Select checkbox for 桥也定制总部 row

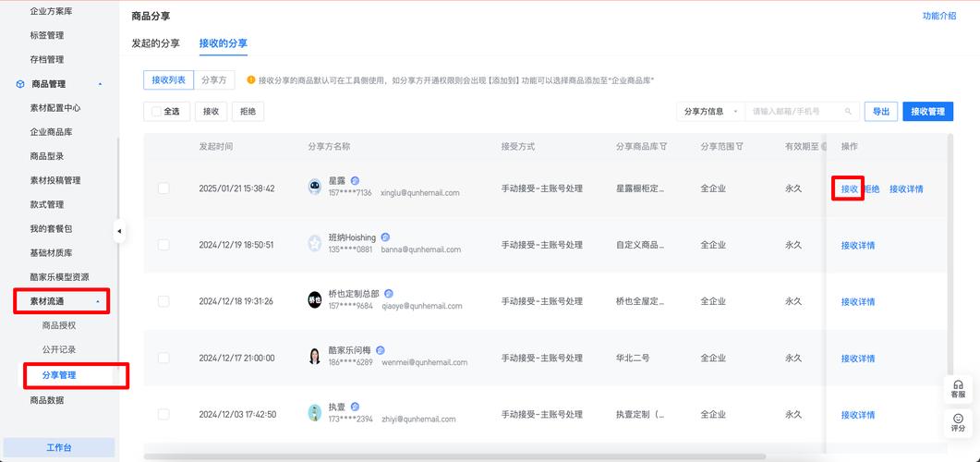click(163, 301)
